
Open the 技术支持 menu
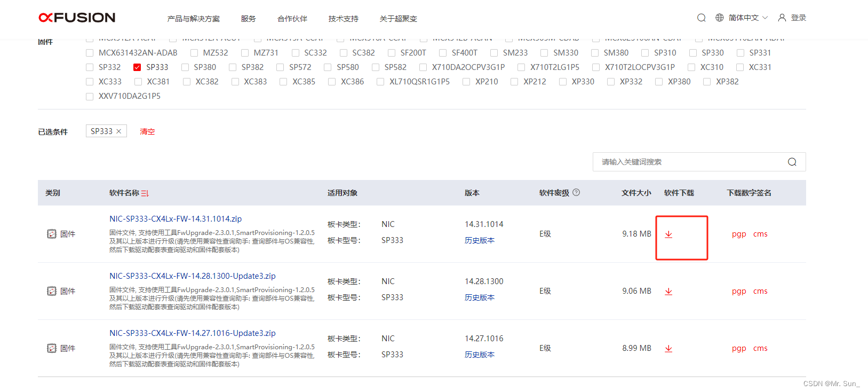point(344,19)
